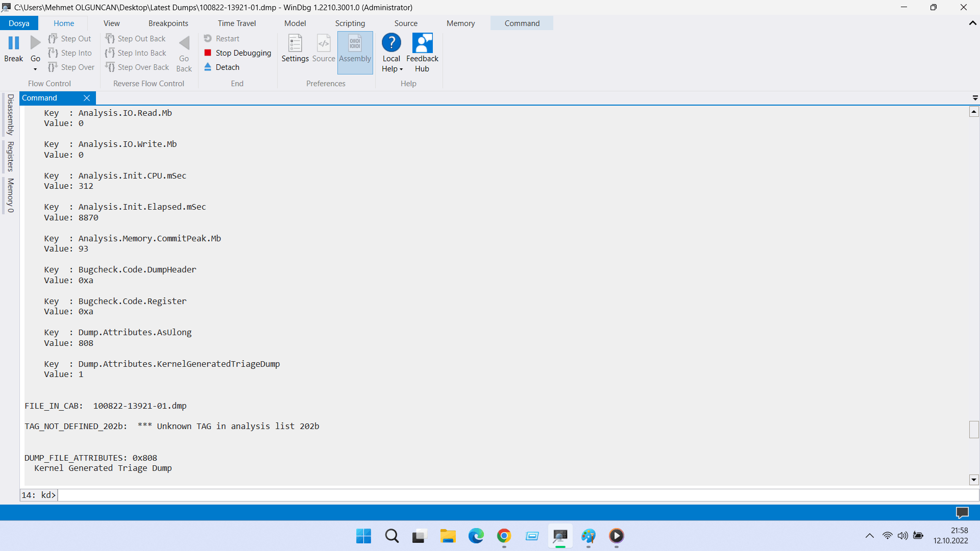
Task: Expand the Go button dropdown arrow
Action: [x=35, y=69]
